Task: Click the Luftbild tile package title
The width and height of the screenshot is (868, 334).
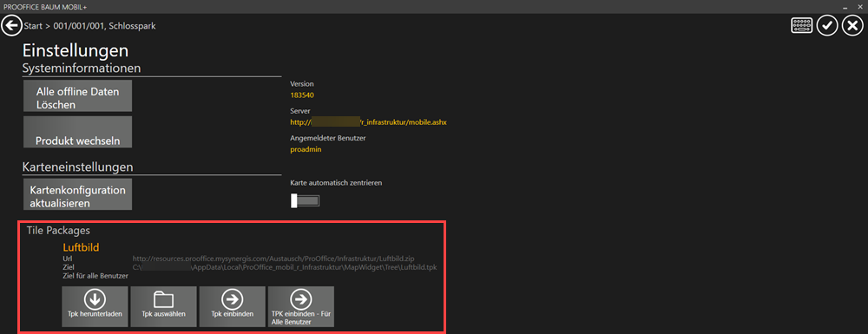Action: click(81, 247)
